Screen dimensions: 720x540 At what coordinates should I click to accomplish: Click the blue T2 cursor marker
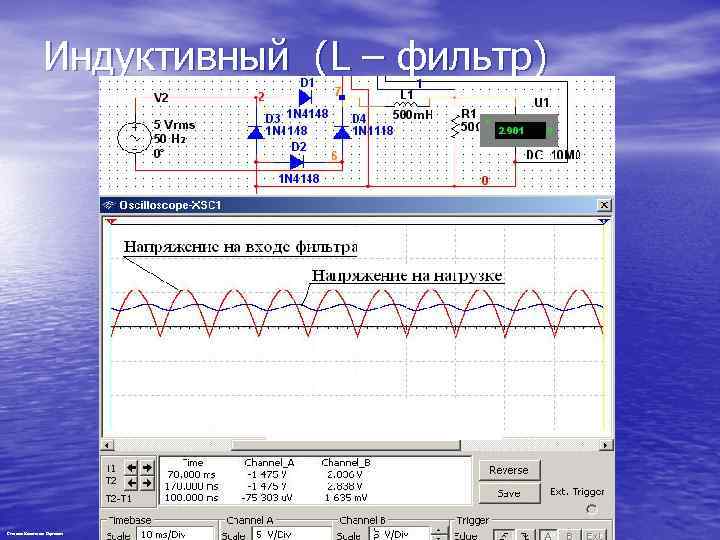604,221
